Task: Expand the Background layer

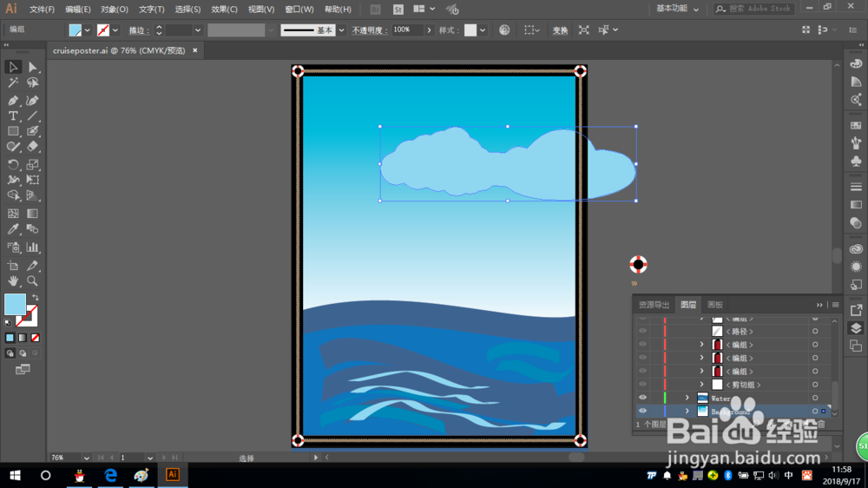Action: 687,411
